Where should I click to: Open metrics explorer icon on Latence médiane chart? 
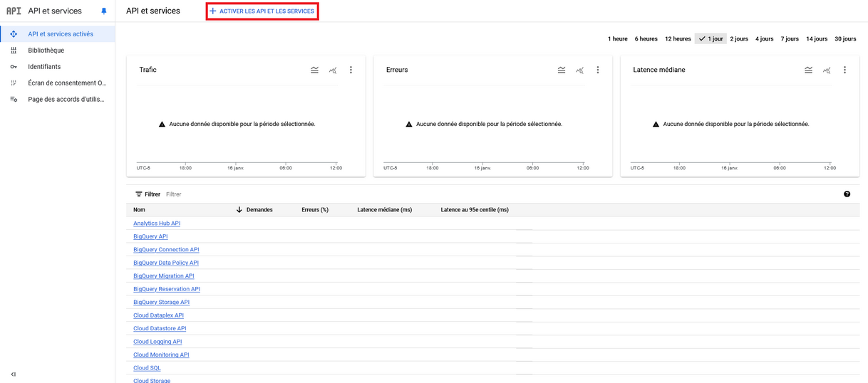(827, 70)
